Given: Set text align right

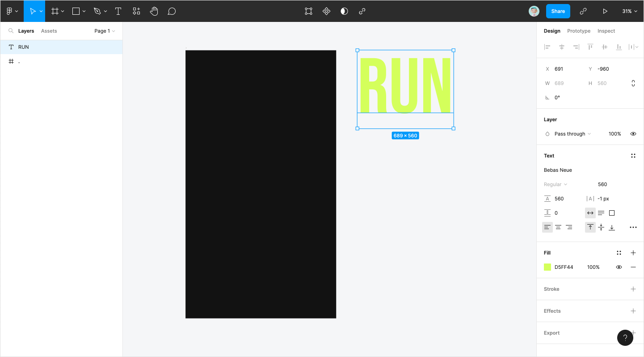Looking at the screenshot, I should (569, 227).
